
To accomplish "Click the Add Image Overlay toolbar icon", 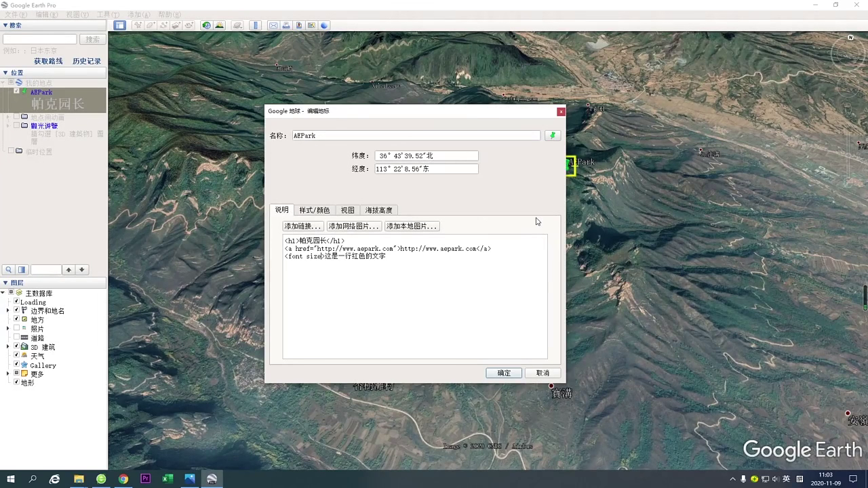I will (176, 25).
